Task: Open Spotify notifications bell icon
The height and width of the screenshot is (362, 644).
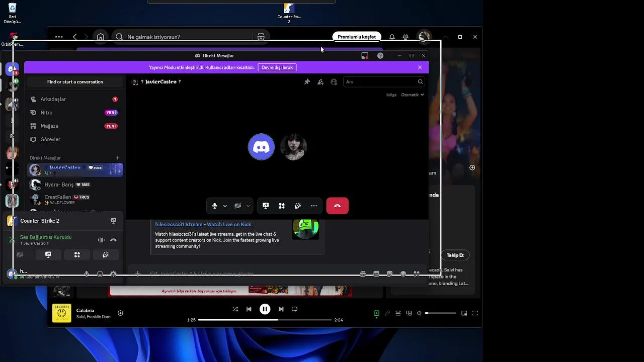Action: pos(392,37)
